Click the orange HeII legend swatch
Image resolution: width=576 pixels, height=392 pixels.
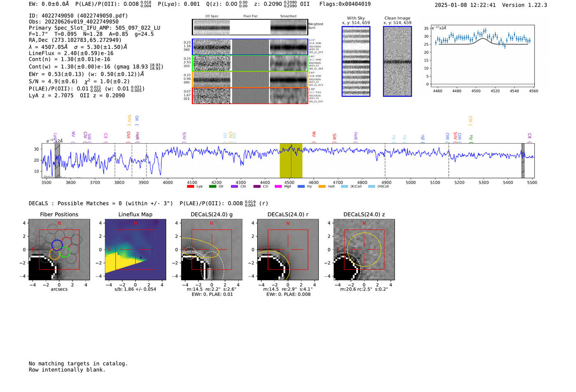click(322, 187)
